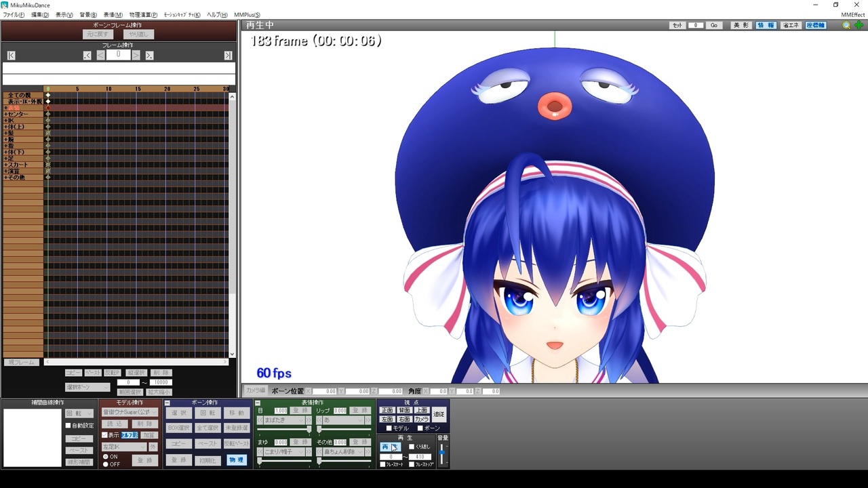
Task: Toggle the フレ・スタート checkbox
Action: (x=383, y=464)
